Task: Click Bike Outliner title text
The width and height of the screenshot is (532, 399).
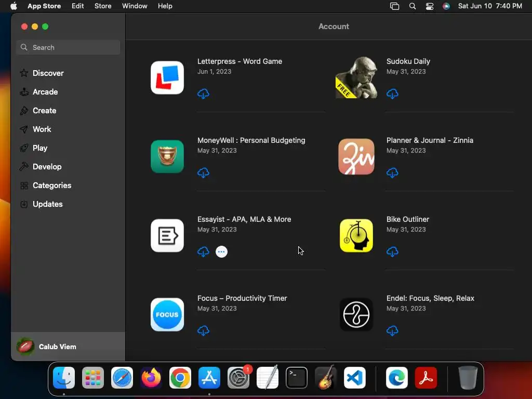Action: coord(407,219)
